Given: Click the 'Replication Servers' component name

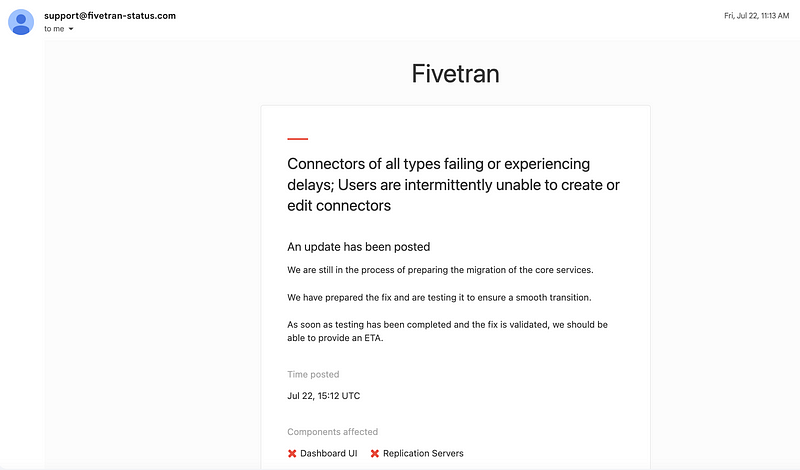Looking at the screenshot, I should click(x=423, y=454).
